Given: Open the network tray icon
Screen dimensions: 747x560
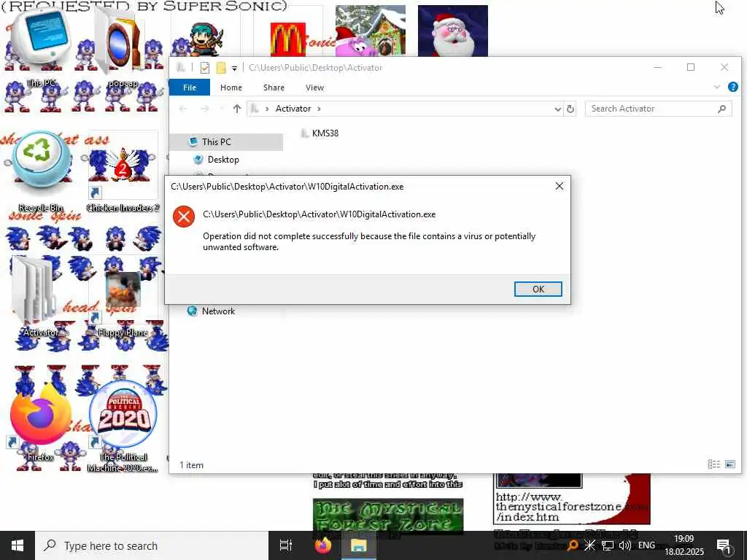Looking at the screenshot, I should (x=607, y=545).
